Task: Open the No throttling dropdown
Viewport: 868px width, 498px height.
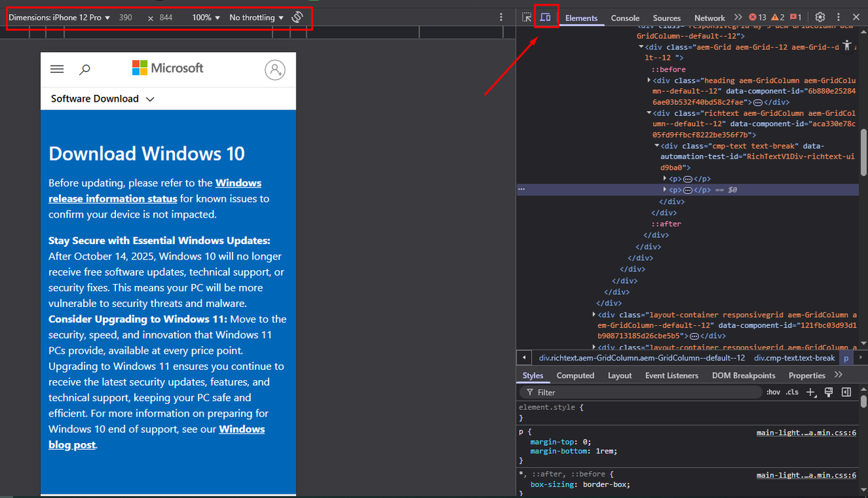Action: [256, 18]
